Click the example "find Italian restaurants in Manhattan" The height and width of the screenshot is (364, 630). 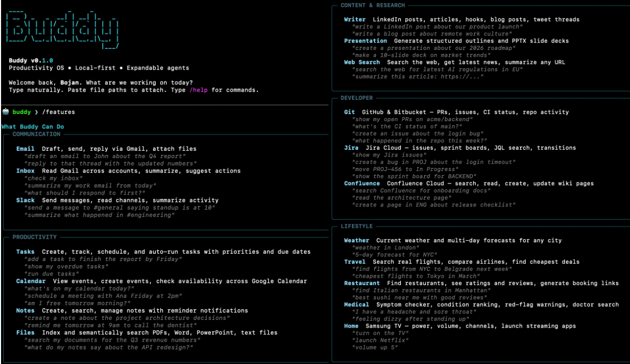click(x=422, y=290)
